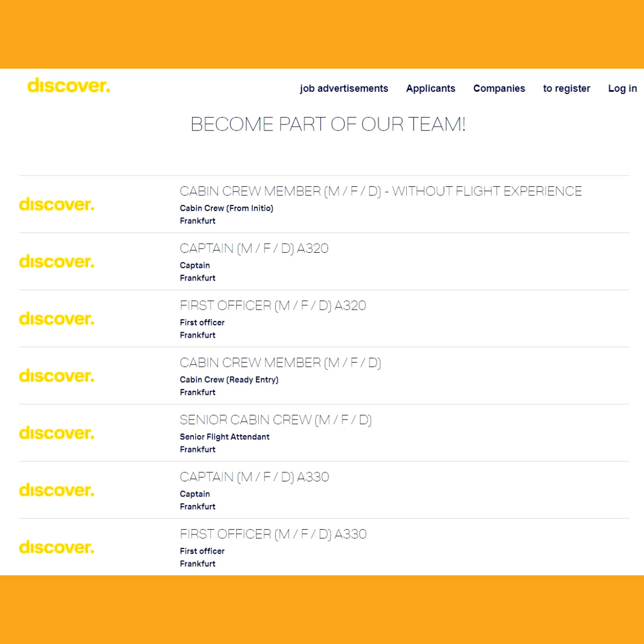
Task: Click the 'BECOME PART OF OUR TEAM!' heading
Action: pos(328,124)
